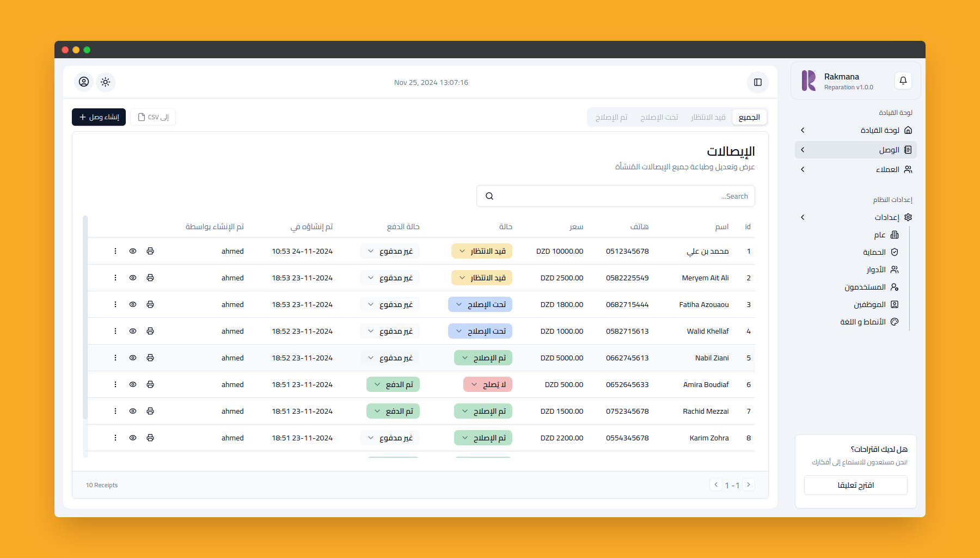This screenshot has height=558, width=980.
Task: Open more options for Walid Khellaf row
Action: click(x=115, y=331)
